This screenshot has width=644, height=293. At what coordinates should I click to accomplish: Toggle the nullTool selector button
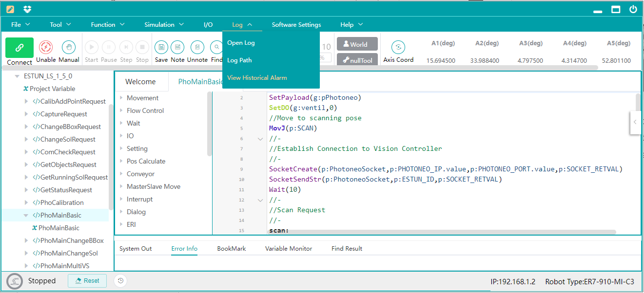point(357,60)
